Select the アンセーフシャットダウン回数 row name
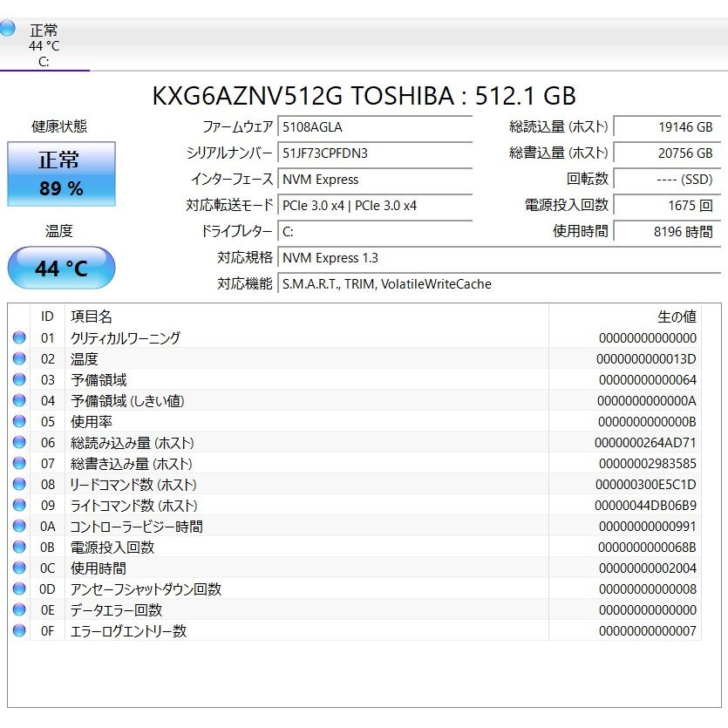Viewport: 728px width, 728px height. (146, 589)
